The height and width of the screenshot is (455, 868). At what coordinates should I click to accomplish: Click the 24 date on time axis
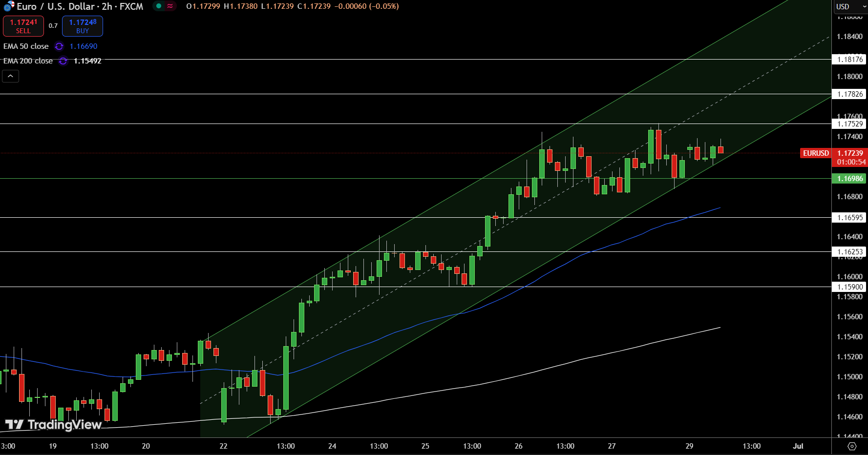point(332,446)
